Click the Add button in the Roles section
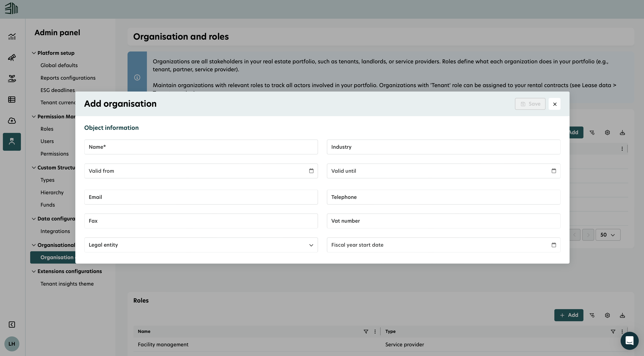 point(569,315)
